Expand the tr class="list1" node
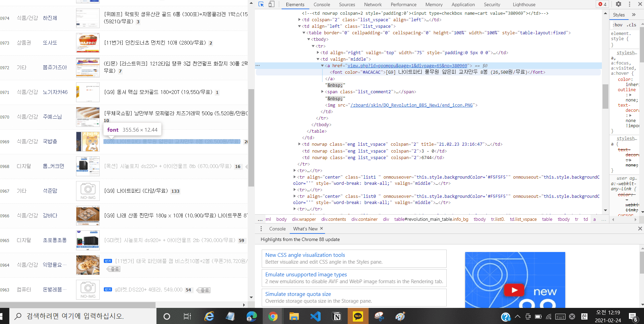 tap(295, 177)
